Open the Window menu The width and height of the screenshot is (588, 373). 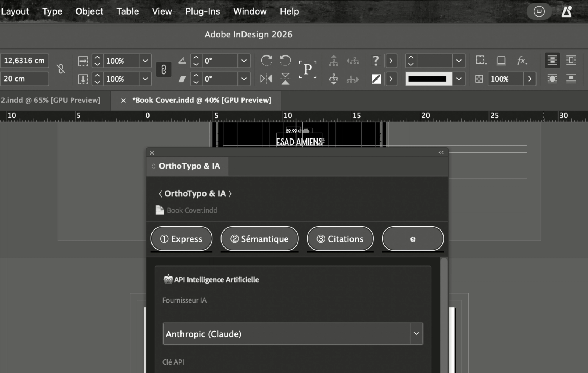click(x=250, y=11)
